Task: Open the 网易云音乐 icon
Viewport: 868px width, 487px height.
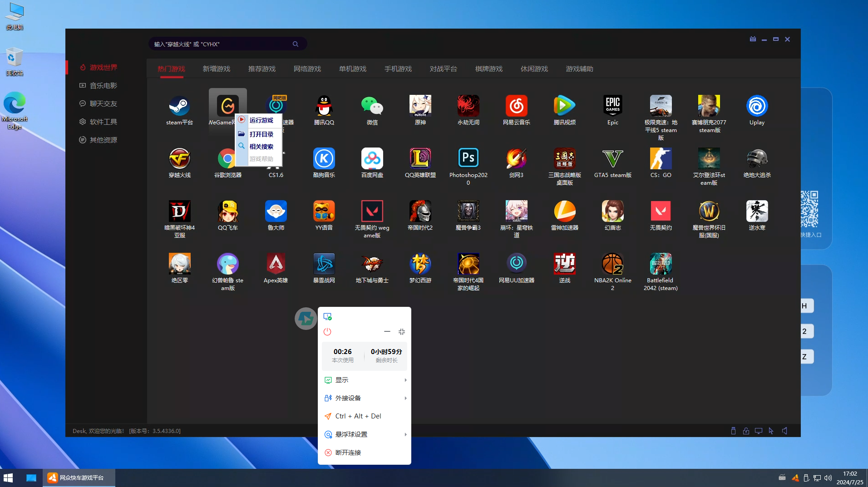Action: pyautogui.click(x=516, y=106)
